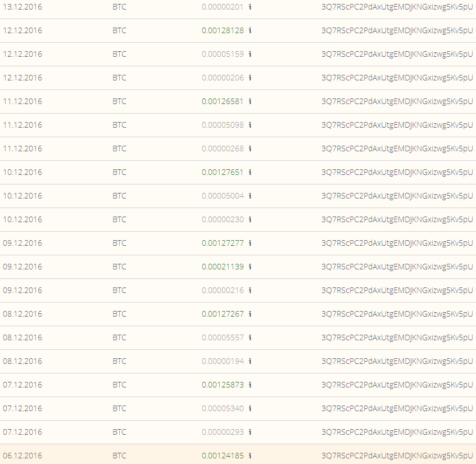Image resolution: width=476 pixels, height=464 pixels.
Task: Click BTC in the 06.12.2016 row
Action: tap(119, 456)
